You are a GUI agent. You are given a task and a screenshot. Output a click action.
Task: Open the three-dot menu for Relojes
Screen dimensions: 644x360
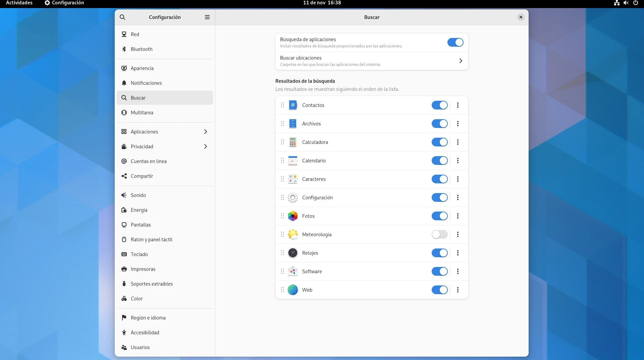click(458, 253)
